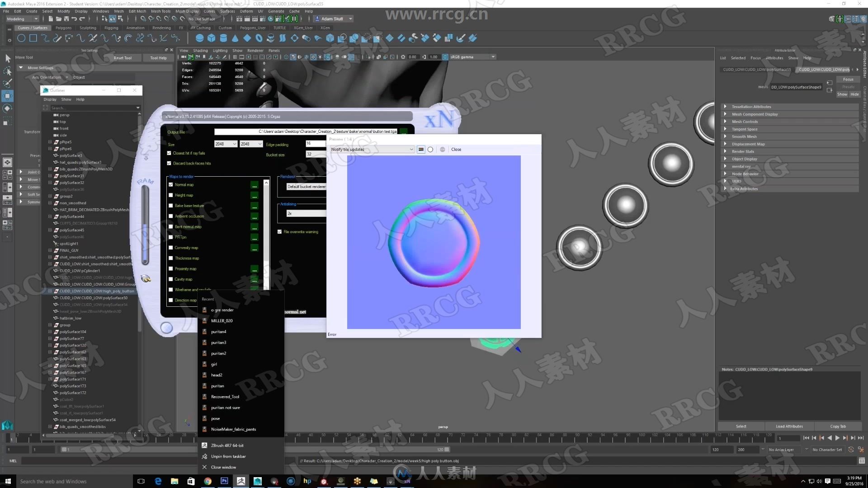Viewport: 868px width, 488px height.
Task: Click the Tool Help button
Action: 158,58
